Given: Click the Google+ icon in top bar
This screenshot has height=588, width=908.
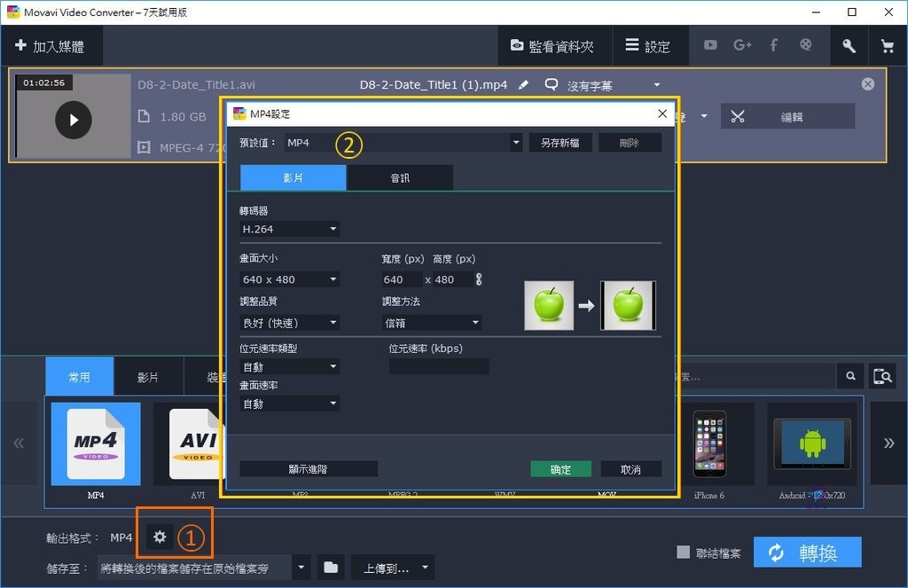Looking at the screenshot, I should click(x=742, y=45).
